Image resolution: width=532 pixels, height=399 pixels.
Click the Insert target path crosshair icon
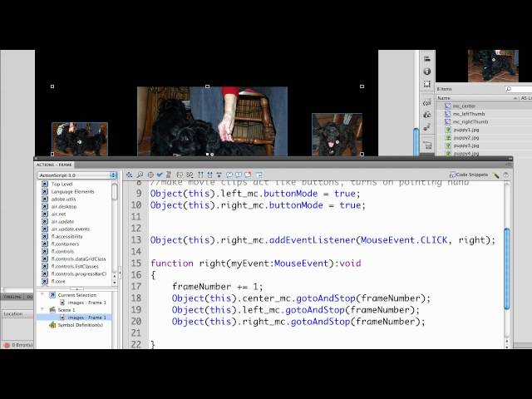pos(150,175)
